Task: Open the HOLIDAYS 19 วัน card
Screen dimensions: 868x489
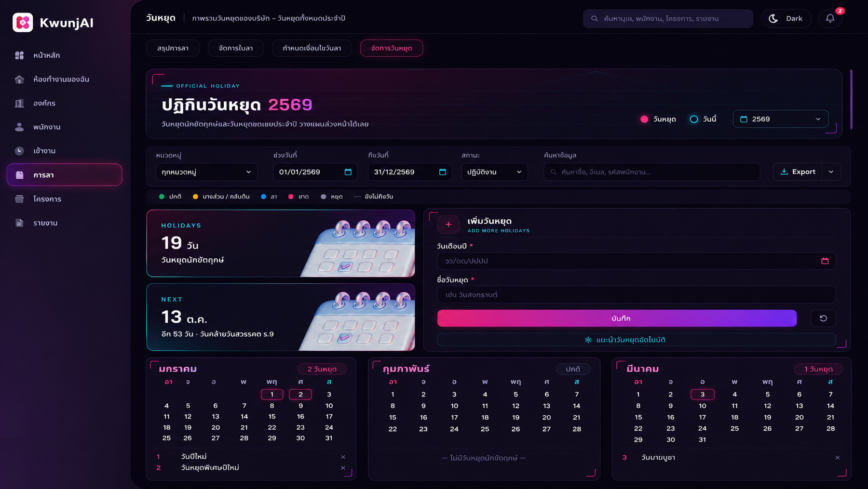Action: pos(281,243)
